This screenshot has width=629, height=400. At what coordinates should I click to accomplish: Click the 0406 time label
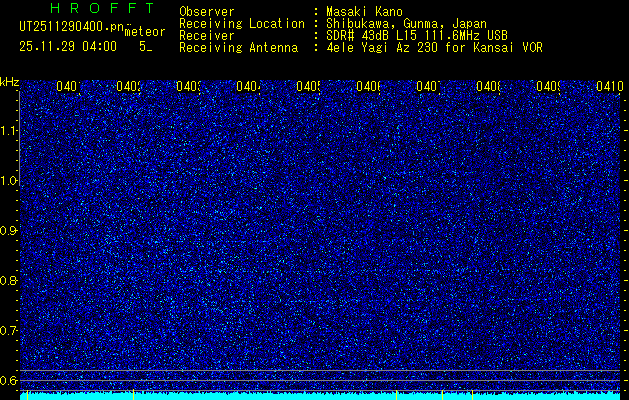[369, 86]
